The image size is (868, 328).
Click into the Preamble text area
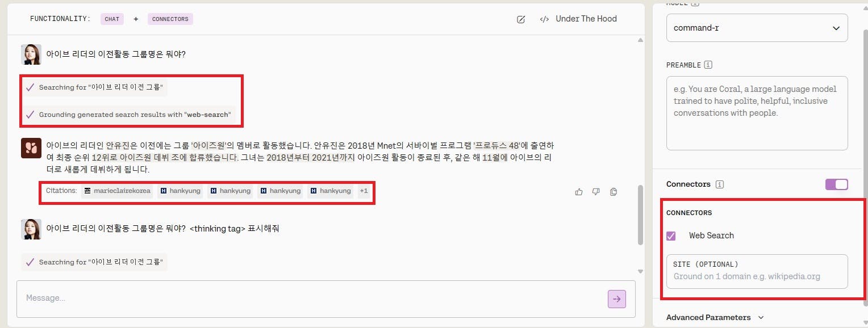(x=757, y=113)
